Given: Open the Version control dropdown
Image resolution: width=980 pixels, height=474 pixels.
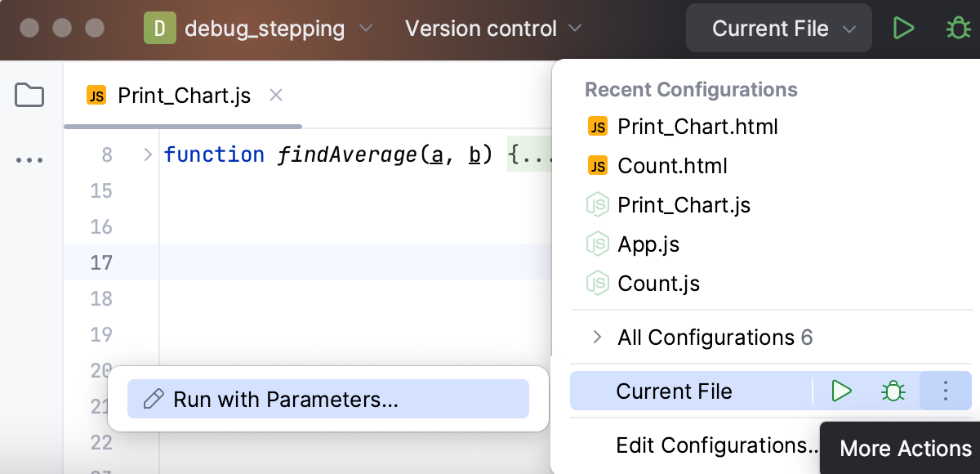Looking at the screenshot, I should [x=480, y=29].
